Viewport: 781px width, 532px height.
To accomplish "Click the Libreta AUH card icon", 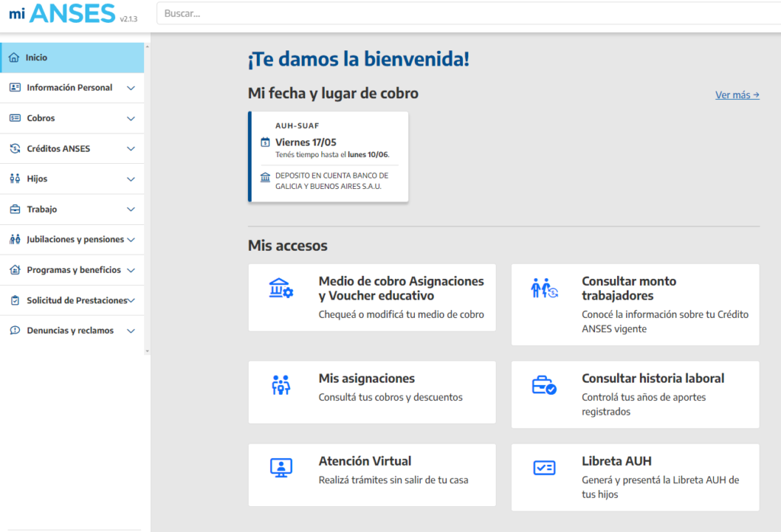I will 543,465.
